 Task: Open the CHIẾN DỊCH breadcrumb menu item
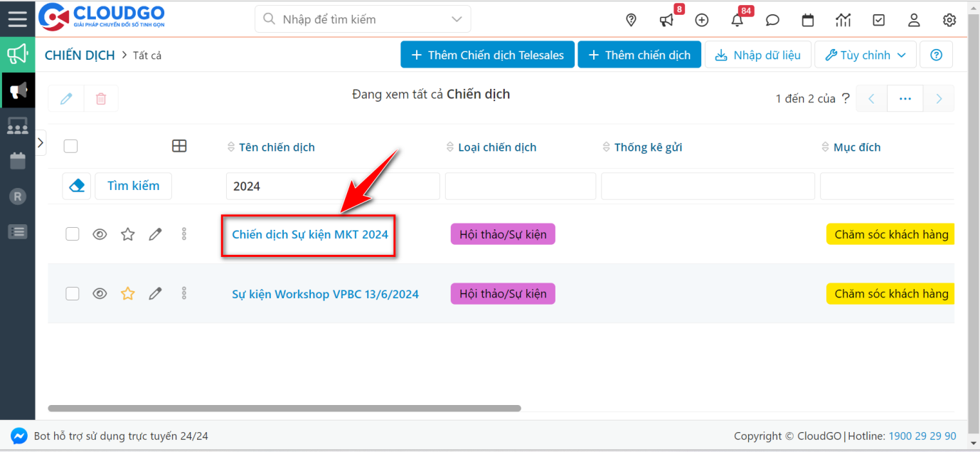[x=80, y=54]
